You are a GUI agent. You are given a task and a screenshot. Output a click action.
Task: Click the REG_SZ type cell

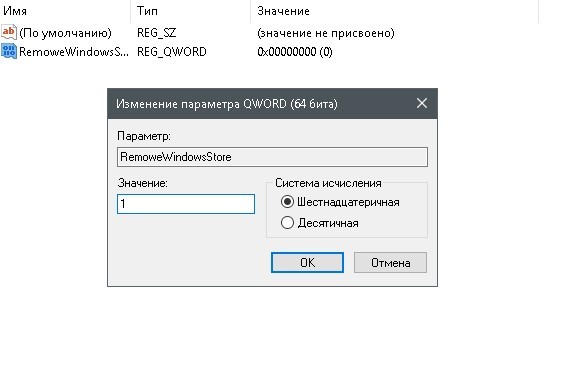tap(156, 33)
